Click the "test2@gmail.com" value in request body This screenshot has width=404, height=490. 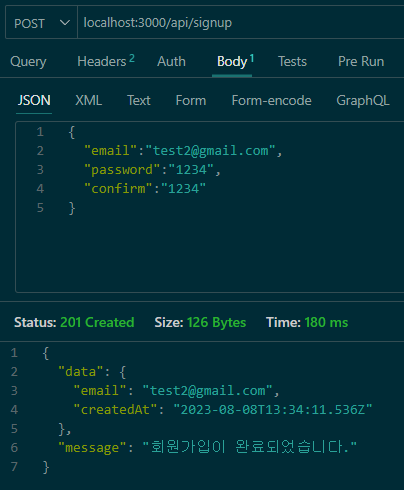tap(211, 151)
